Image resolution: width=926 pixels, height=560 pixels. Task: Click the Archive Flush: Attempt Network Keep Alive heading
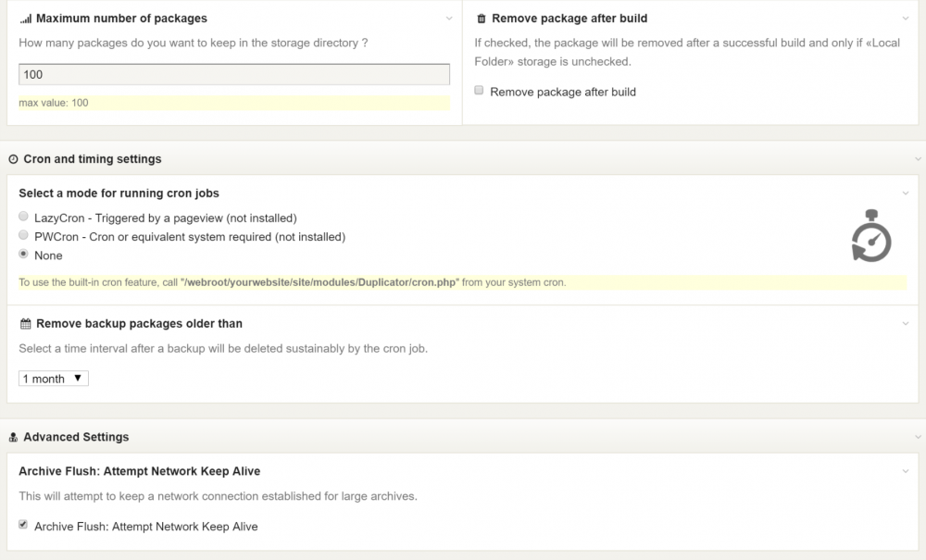tap(139, 471)
